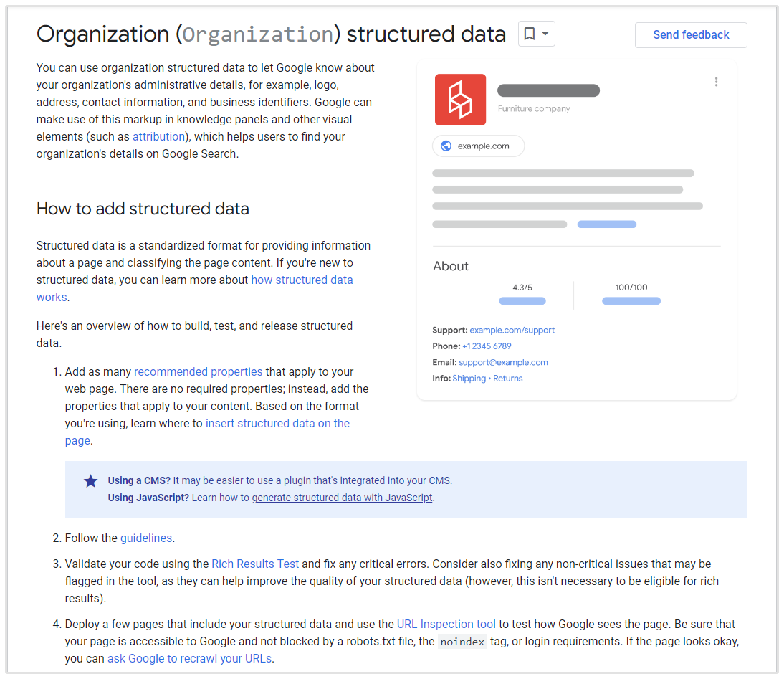
Task: Open the three-dot menu in knowledge panel
Action: coord(716,82)
